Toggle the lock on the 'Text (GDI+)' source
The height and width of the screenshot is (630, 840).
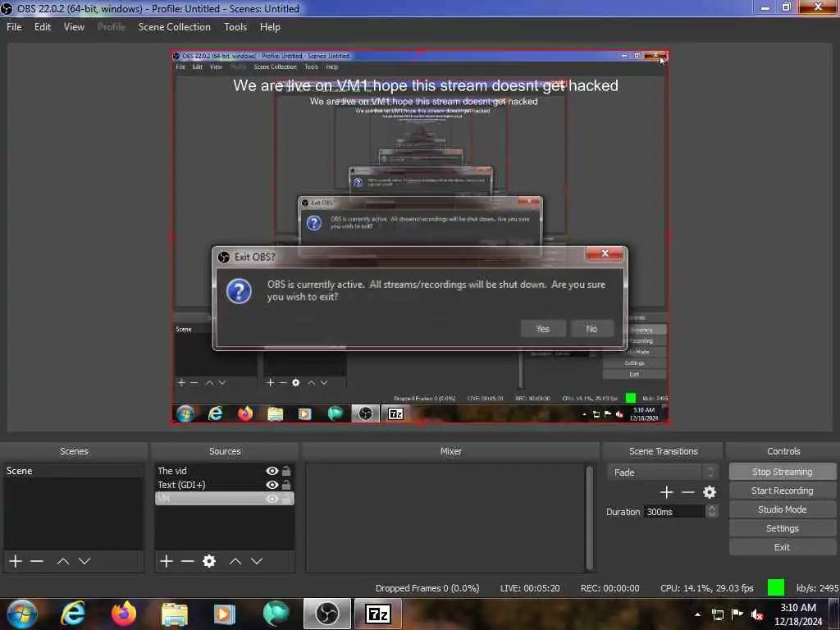286,485
